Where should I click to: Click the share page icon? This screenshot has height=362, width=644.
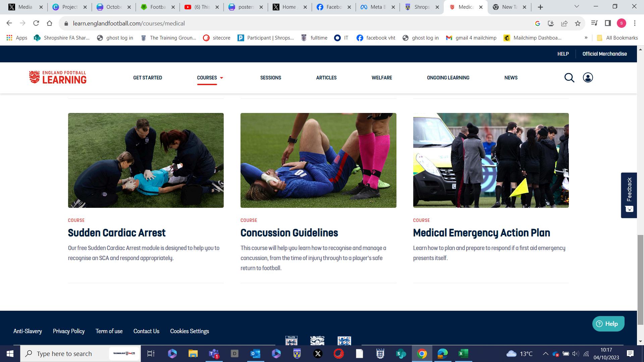564,23
